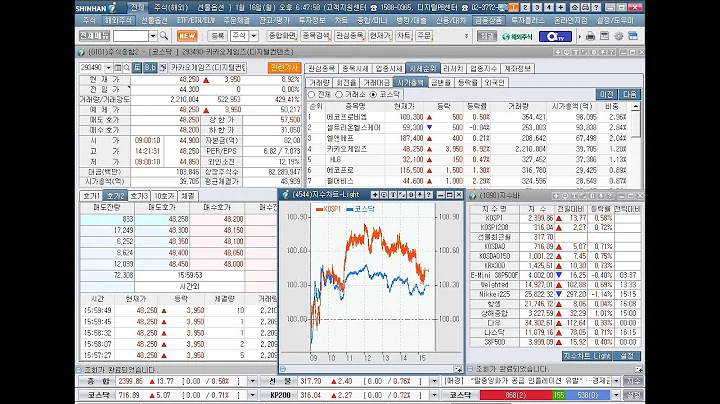Viewport: 720px width, 404px height.
Task: Click the T icon in 지수차트-Light title bar
Action: tap(393, 195)
